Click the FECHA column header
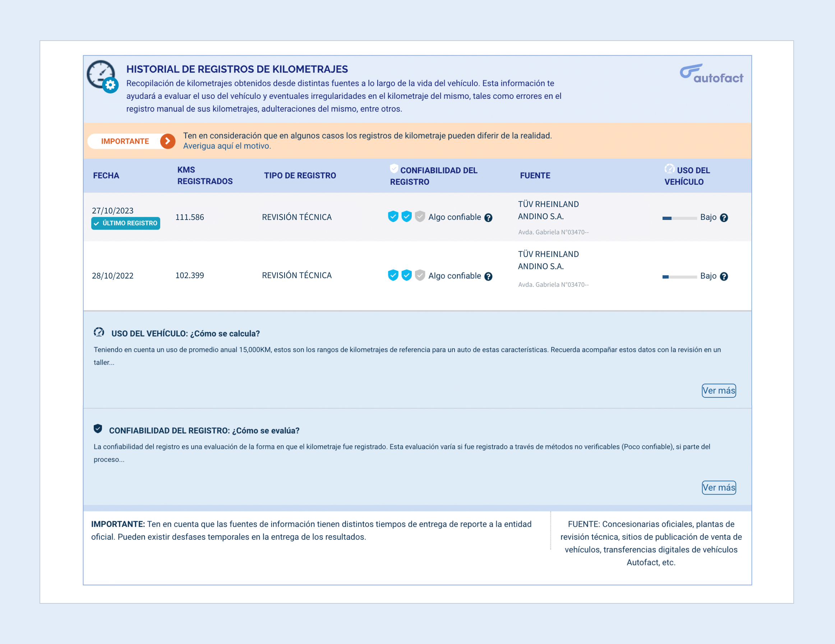 (x=106, y=175)
